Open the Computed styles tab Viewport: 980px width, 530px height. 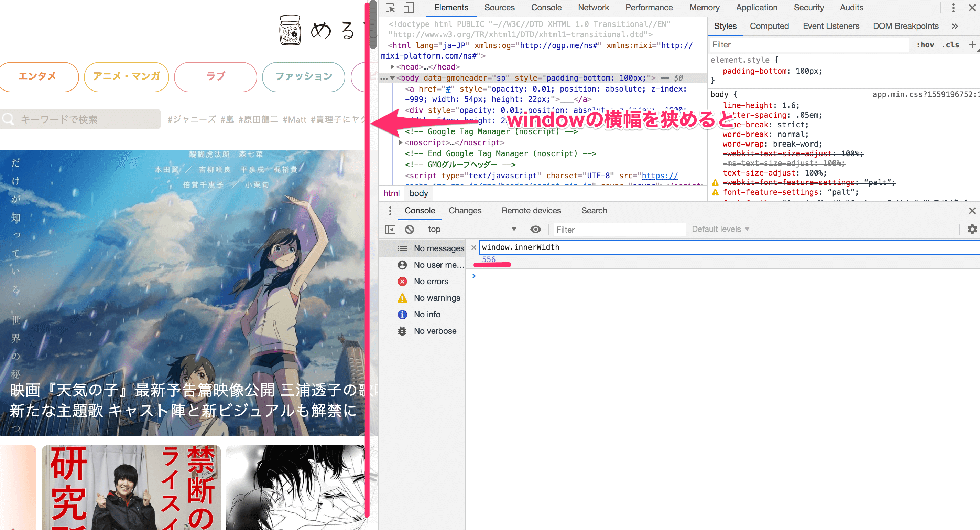point(769,26)
